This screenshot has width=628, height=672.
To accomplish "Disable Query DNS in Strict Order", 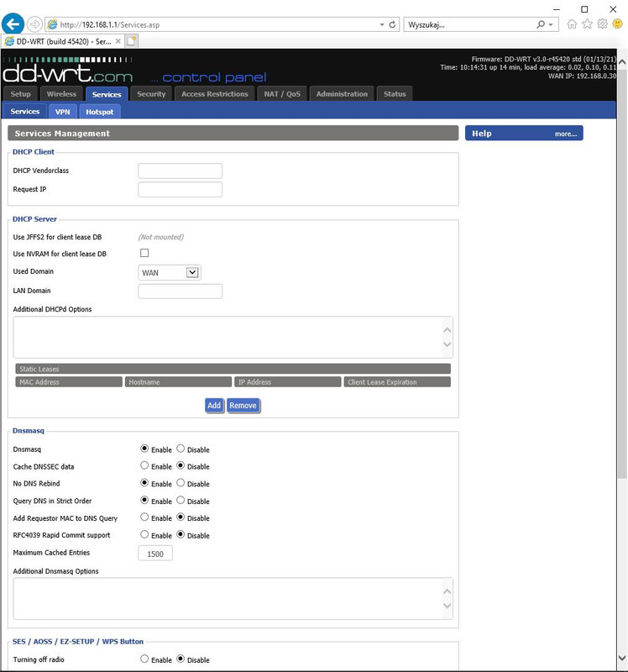I will [x=181, y=500].
